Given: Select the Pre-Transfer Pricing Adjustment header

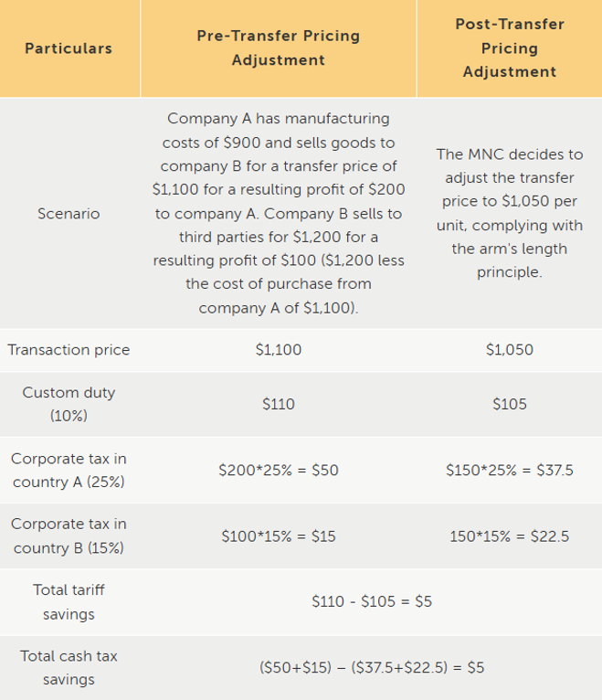Looking at the screenshot, I should pos(279,48).
